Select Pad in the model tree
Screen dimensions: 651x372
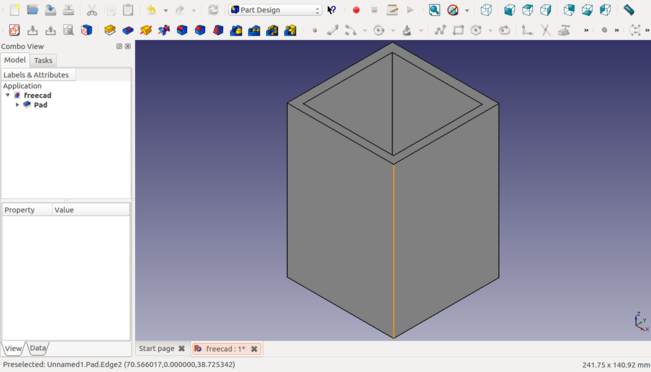(x=40, y=105)
